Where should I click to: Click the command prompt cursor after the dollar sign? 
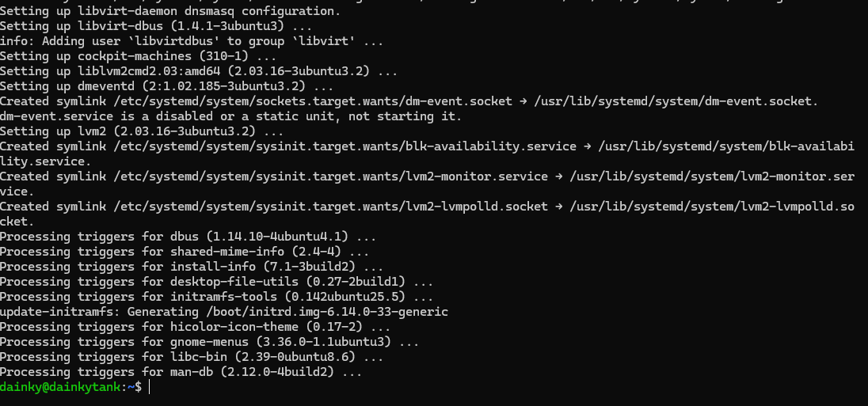148,387
